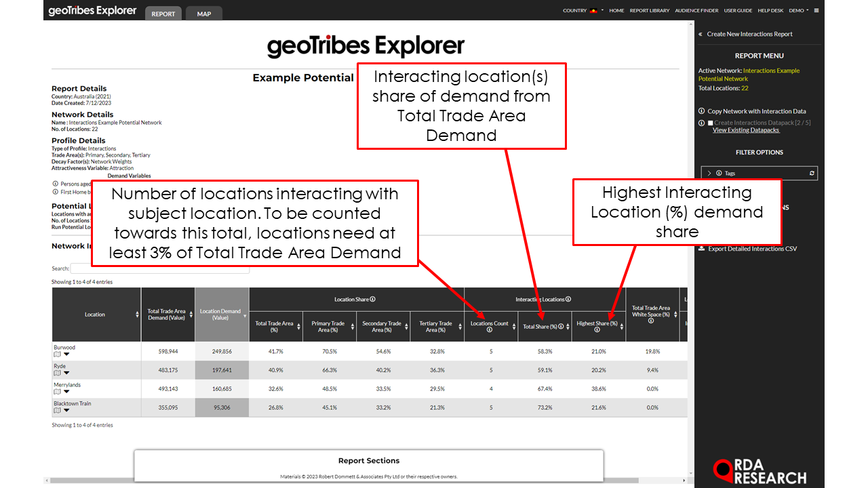Click info icon beside Copy Network with Interaction Data
This screenshot has height=488, width=868.
[701, 111]
